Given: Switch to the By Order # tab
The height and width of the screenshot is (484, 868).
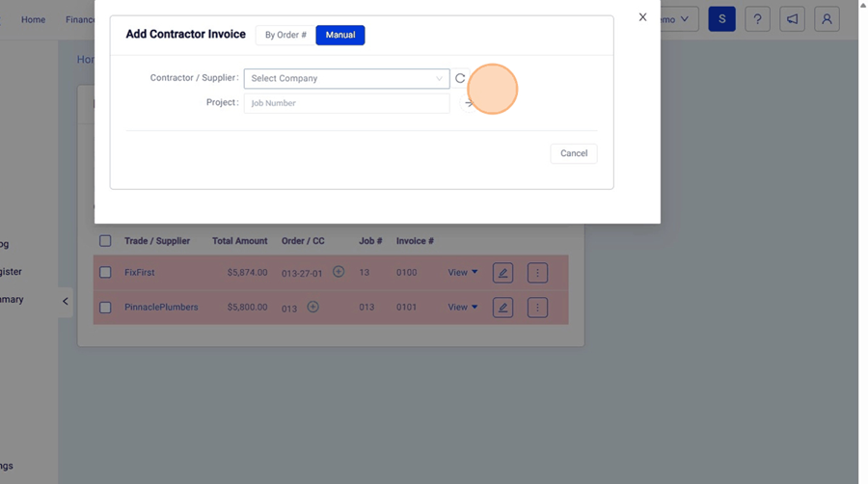Looking at the screenshot, I should [285, 35].
